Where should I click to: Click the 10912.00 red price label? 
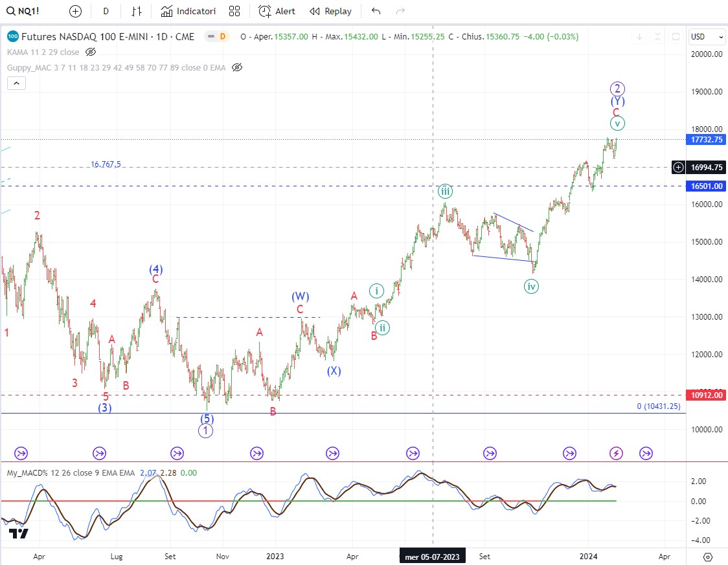point(706,395)
